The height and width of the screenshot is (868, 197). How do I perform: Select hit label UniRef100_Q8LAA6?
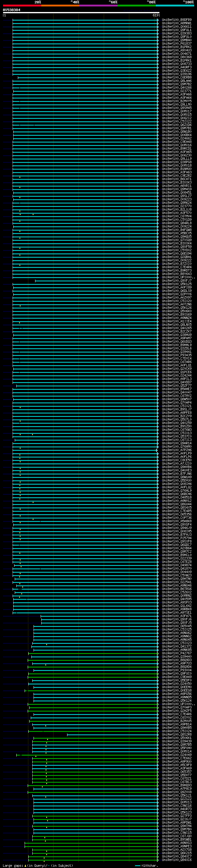point(176,81)
